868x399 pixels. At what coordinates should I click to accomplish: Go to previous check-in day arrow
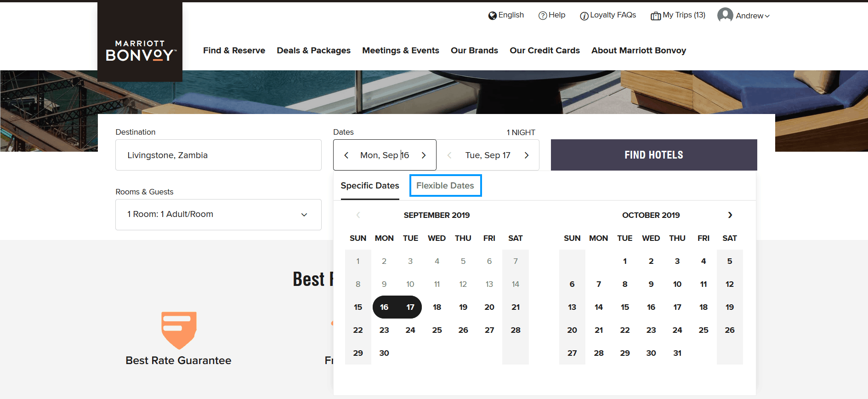[346, 155]
